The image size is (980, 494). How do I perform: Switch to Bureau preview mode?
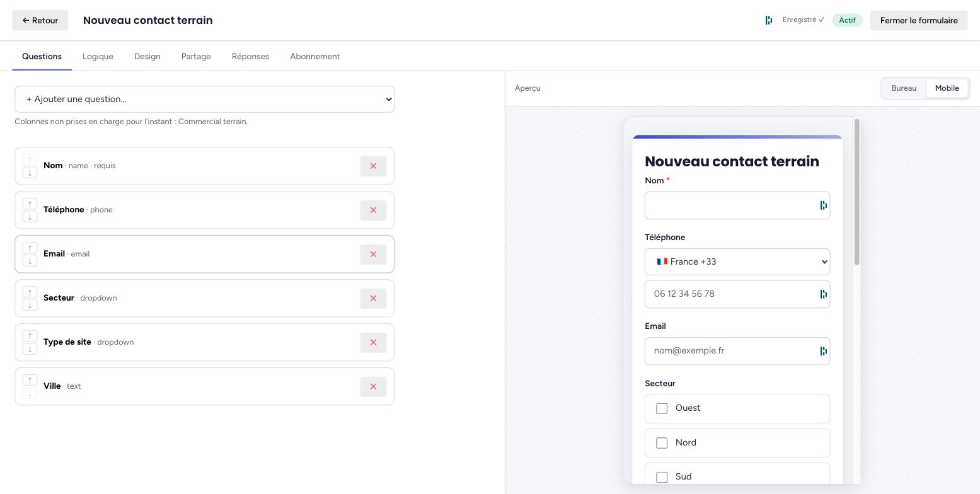point(904,88)
